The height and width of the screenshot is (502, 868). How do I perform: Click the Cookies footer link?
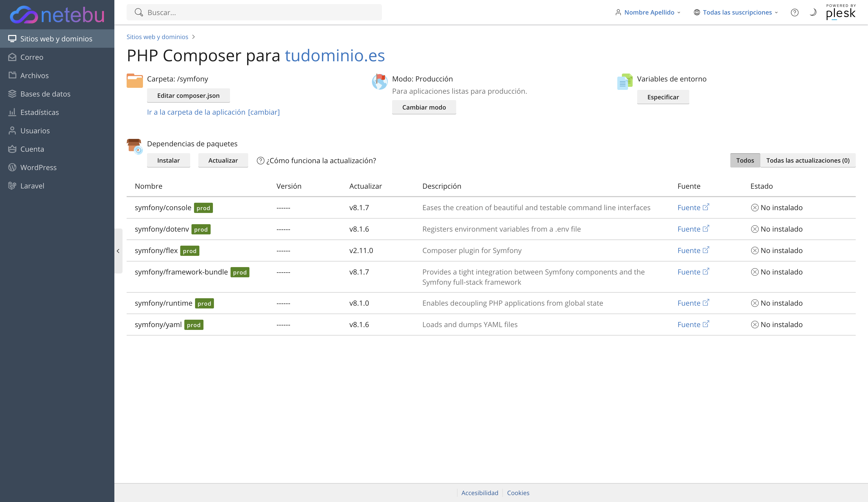tap(518, 493)
